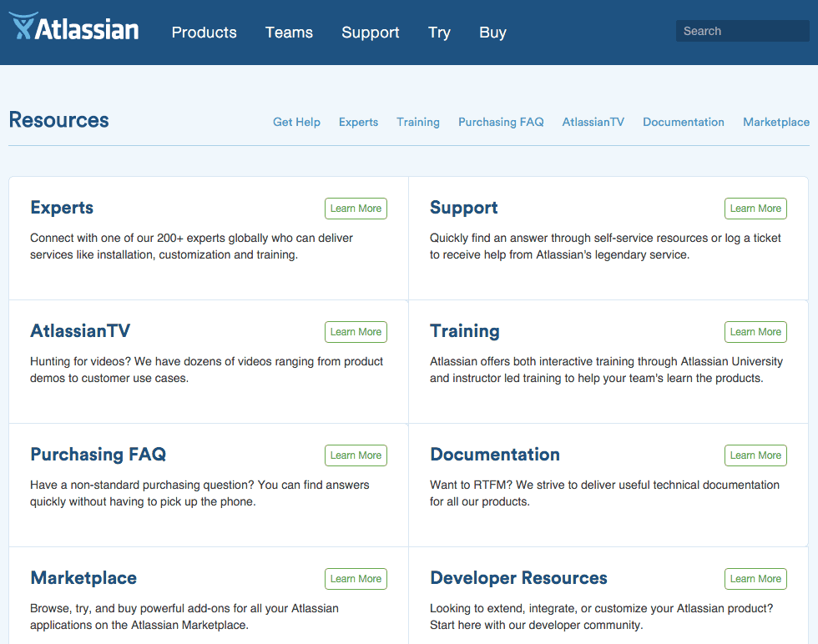Click the Resources page title

(59, 120)
